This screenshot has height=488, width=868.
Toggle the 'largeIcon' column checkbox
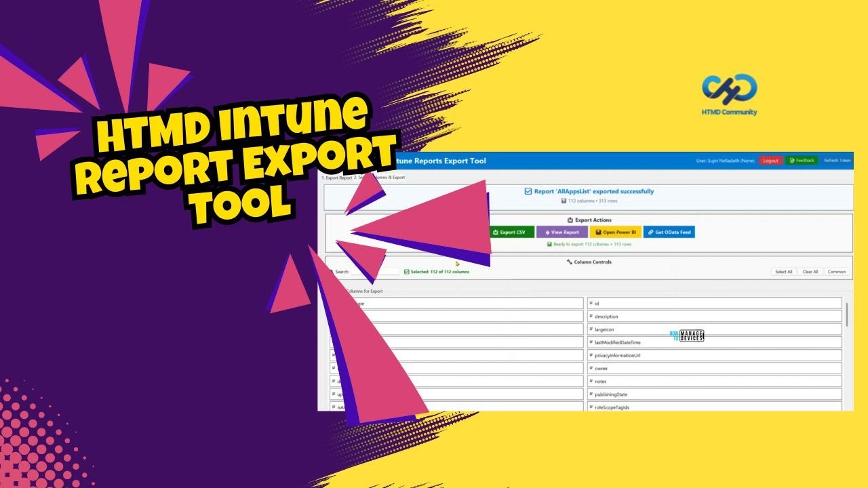(591, 329)
